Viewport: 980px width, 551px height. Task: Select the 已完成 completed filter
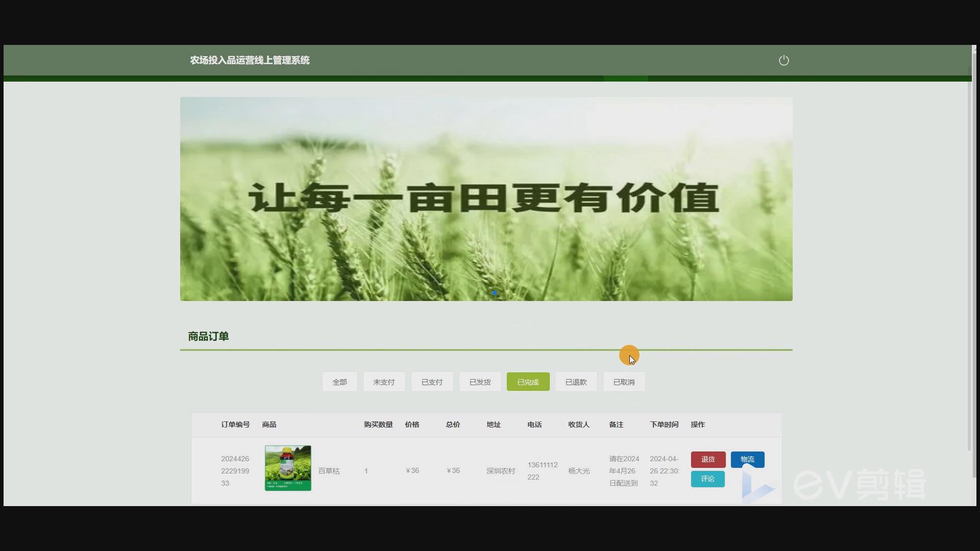click(x=527, y=382)
